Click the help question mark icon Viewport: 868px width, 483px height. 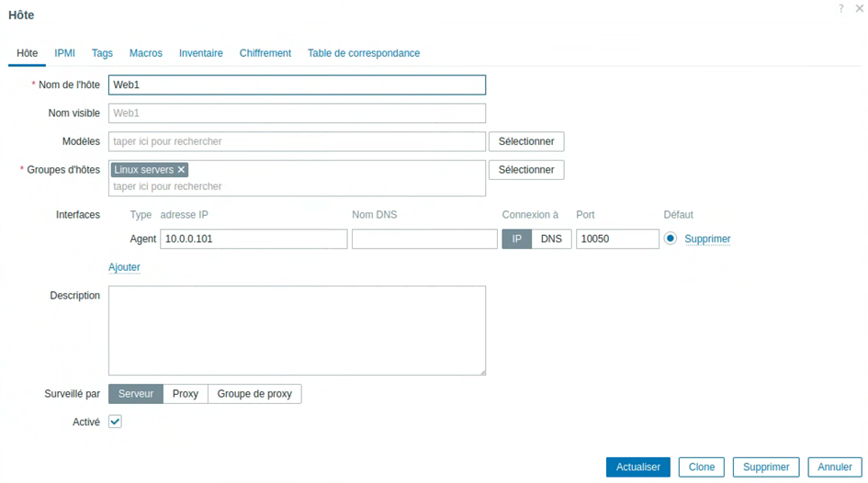(840, 8)
